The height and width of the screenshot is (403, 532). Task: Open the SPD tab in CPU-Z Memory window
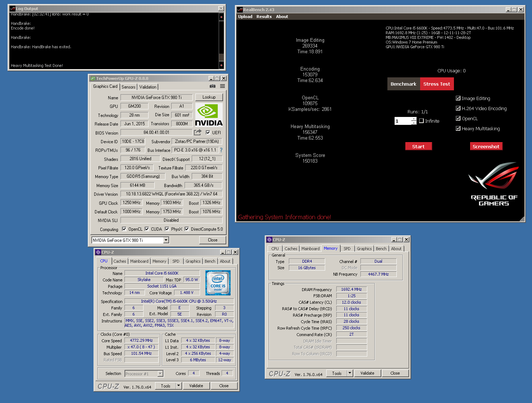(347, 249)
